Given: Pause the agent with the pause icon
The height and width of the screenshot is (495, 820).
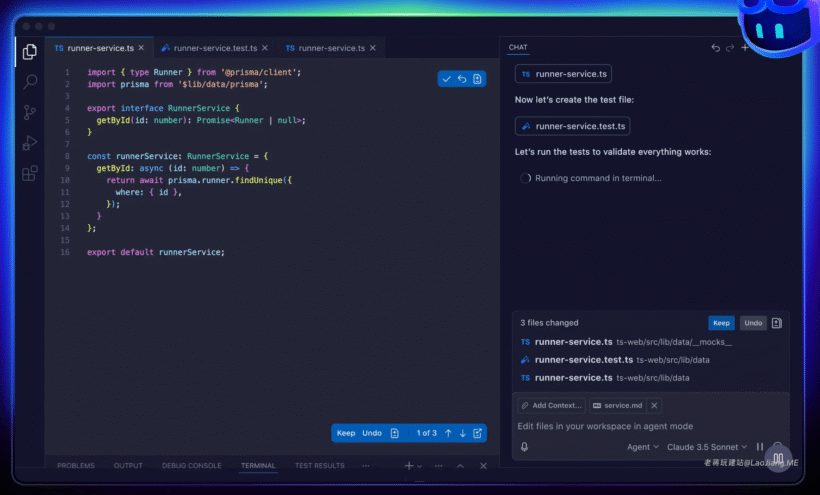Looking at the screenshot, I should (x=760, y=447).
